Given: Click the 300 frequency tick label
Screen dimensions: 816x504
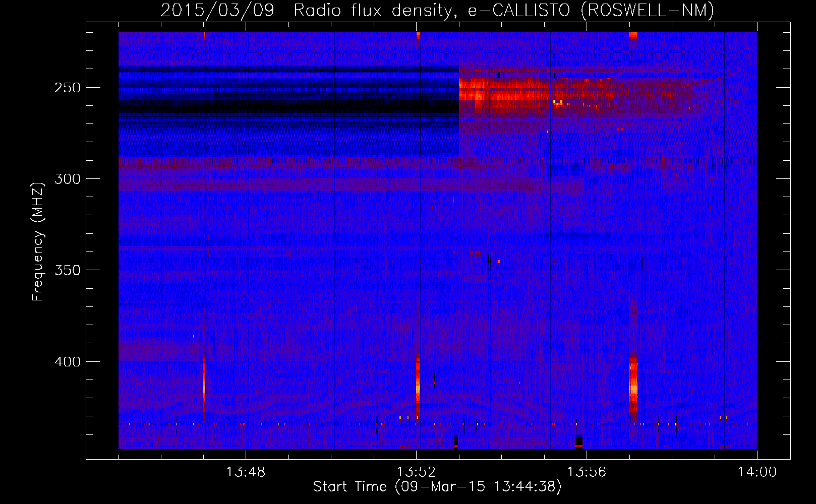Looking at the screenshot, I should pyautogui.click(x=68, y=179).
